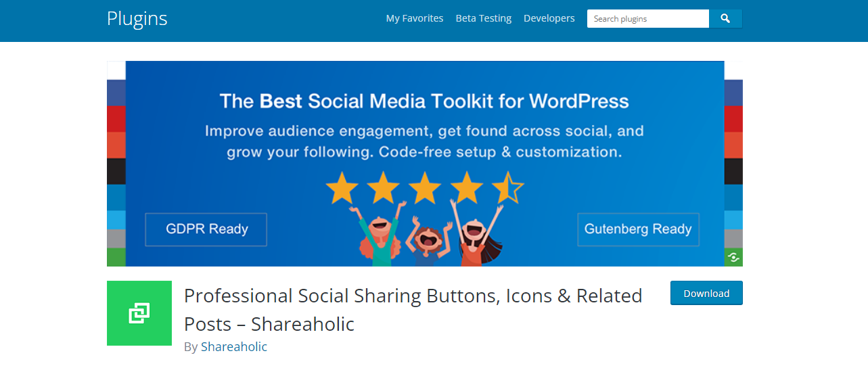
Task: Open the Shareaholic author link
Action: 234,346
